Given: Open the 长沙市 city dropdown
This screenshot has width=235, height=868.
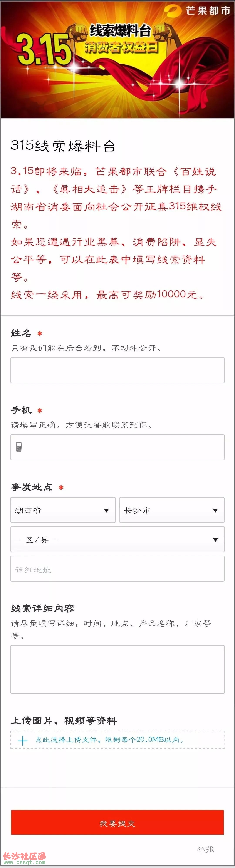Looking at the screenshot, I should 172,510.
